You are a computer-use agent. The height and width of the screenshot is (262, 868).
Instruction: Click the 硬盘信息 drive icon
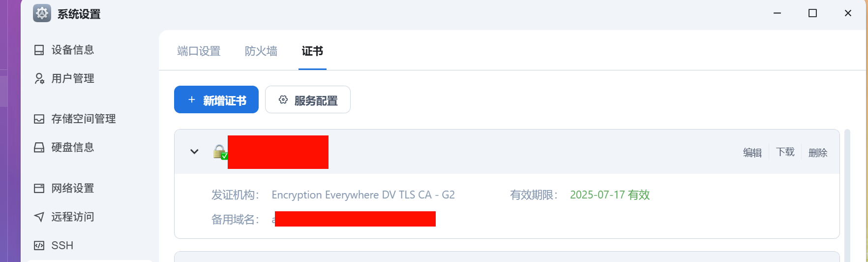click(39, 147)
